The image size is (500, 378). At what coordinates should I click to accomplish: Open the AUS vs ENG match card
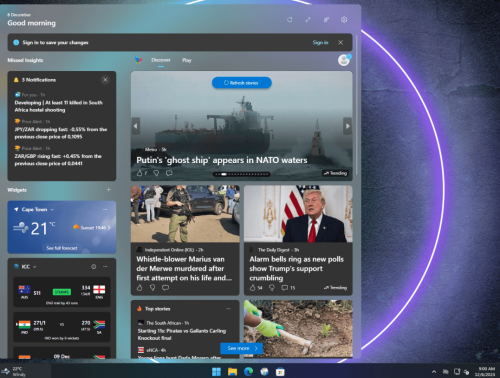pos(62,292)
